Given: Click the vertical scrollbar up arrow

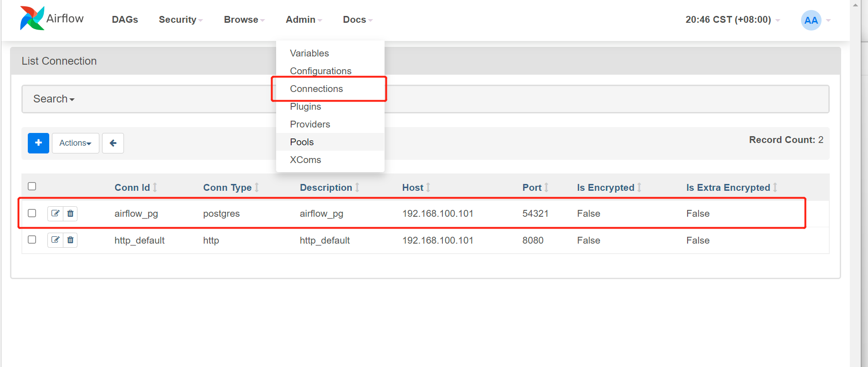Looking at the screenshot, I should (x=855, y=5).
